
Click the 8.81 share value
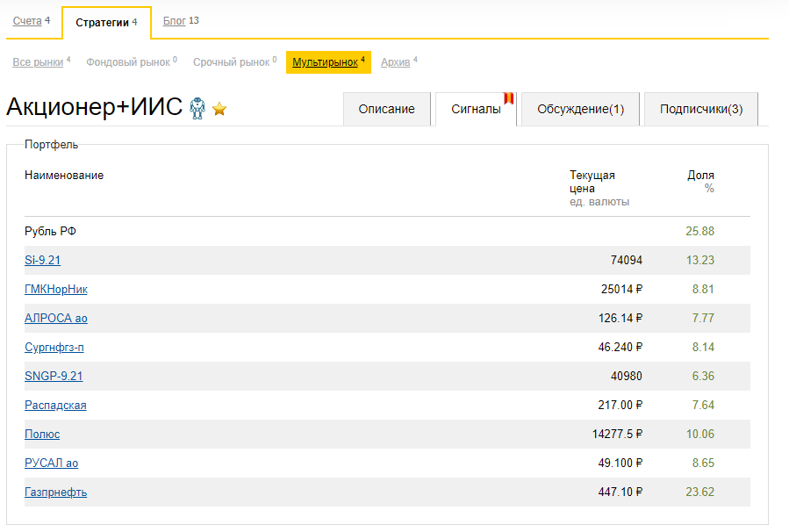[703, 290]
